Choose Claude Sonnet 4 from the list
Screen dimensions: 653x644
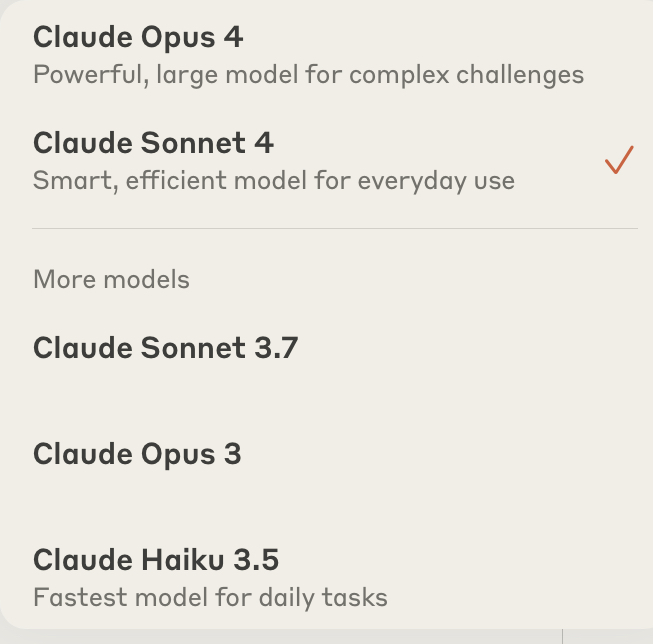coord(326,161)
